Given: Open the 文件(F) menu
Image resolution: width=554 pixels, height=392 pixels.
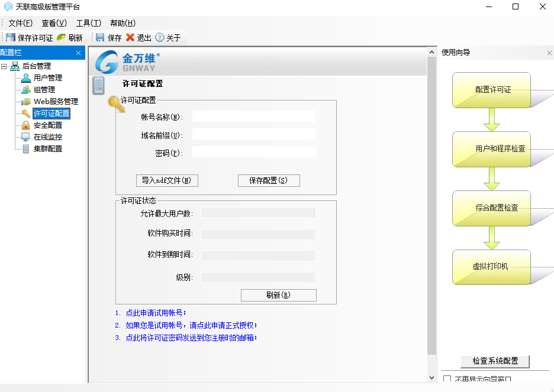Looking at the screenshot, I should [x=21, y=23].
